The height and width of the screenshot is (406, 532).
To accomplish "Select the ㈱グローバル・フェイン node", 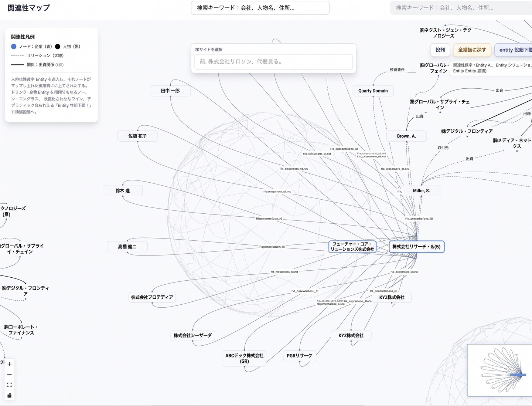I will [434, 68].
